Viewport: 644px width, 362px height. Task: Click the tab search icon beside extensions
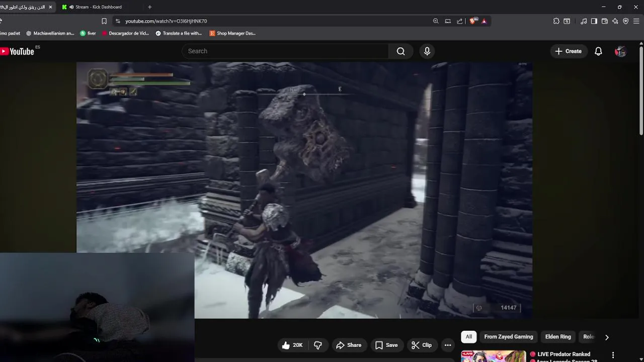(x=567, y=21)
